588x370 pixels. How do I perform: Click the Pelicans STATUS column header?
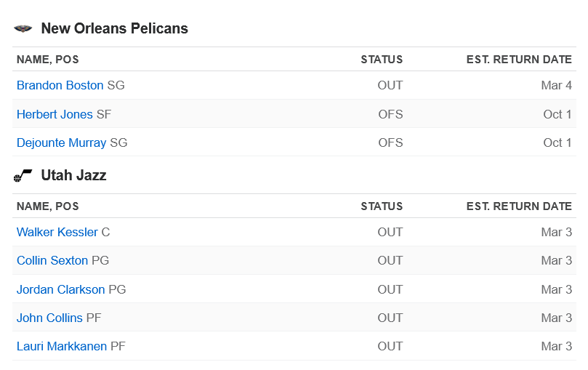[382, 60]
